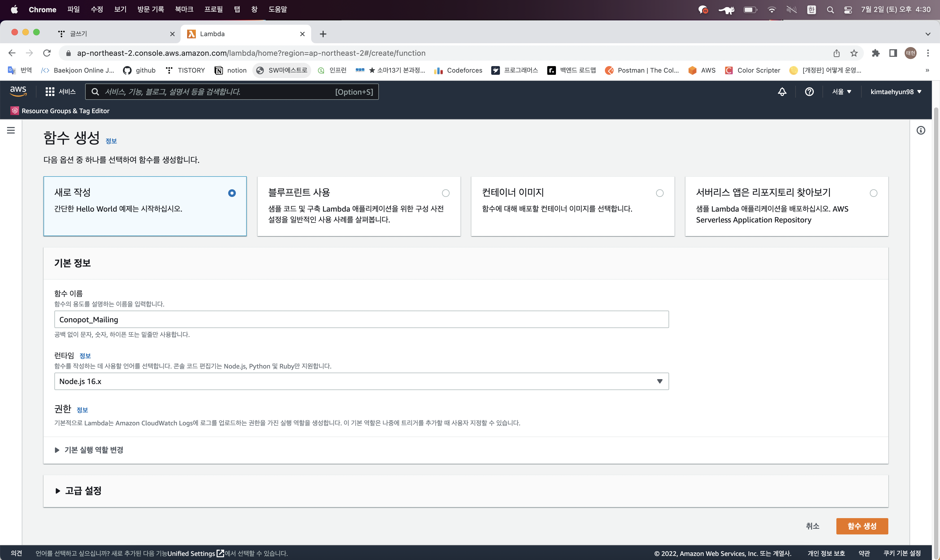Open the Node.js 16.x runtime dropdown

tap(361, 381)
